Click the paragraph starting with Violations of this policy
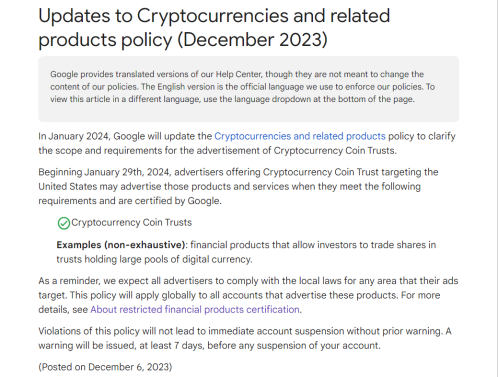The image size is (498, 377). tap(245, 338)
